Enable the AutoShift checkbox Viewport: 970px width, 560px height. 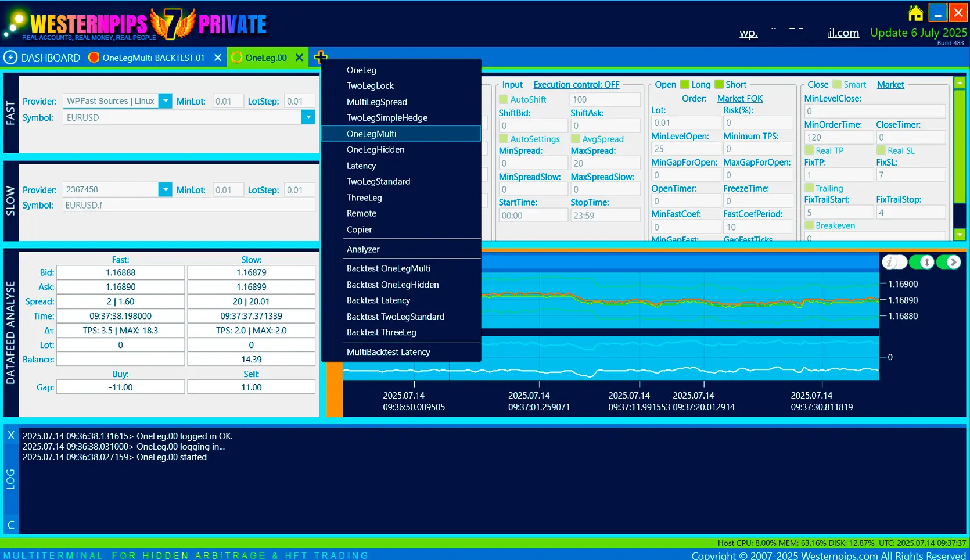click(504, 99)
